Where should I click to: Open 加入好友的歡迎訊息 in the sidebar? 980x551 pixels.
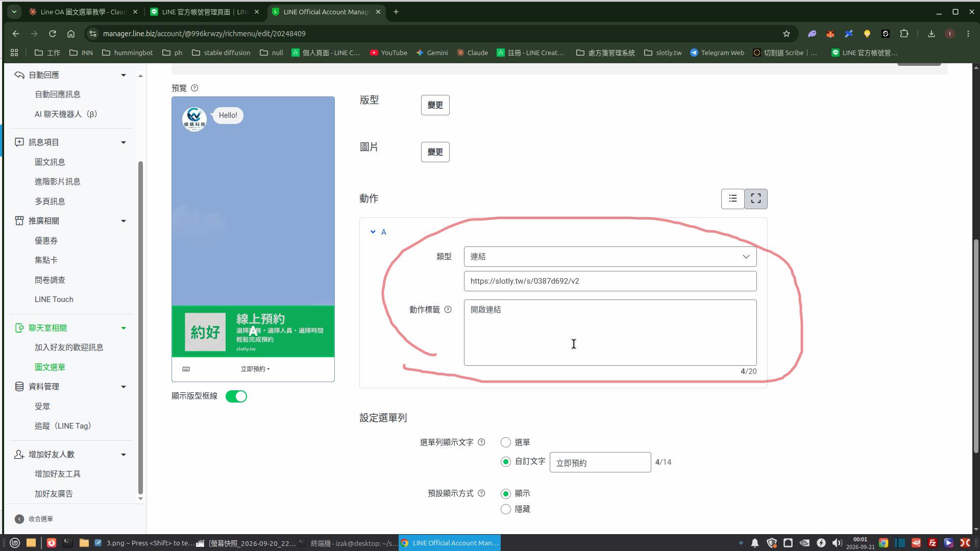click(x=69, y=347)
